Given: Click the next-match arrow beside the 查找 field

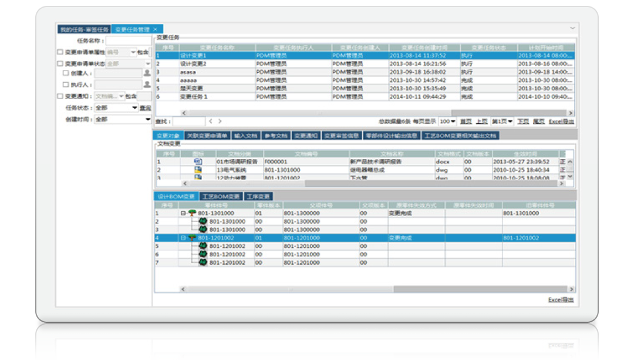Looking at the screenshot, I should tap(220, 122).
